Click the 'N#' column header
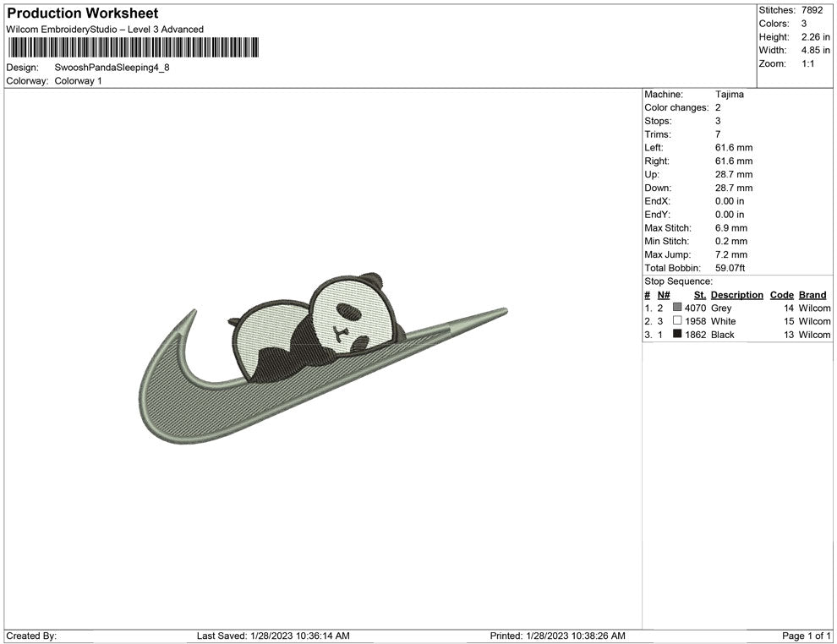Viewport: 837px width, 644px height. (664, 295)
